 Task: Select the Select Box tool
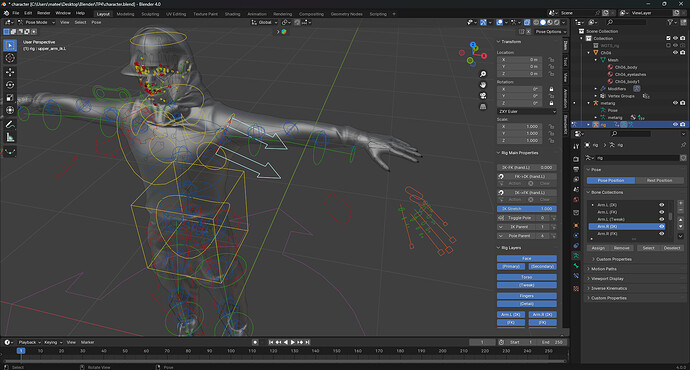[10, 45]
